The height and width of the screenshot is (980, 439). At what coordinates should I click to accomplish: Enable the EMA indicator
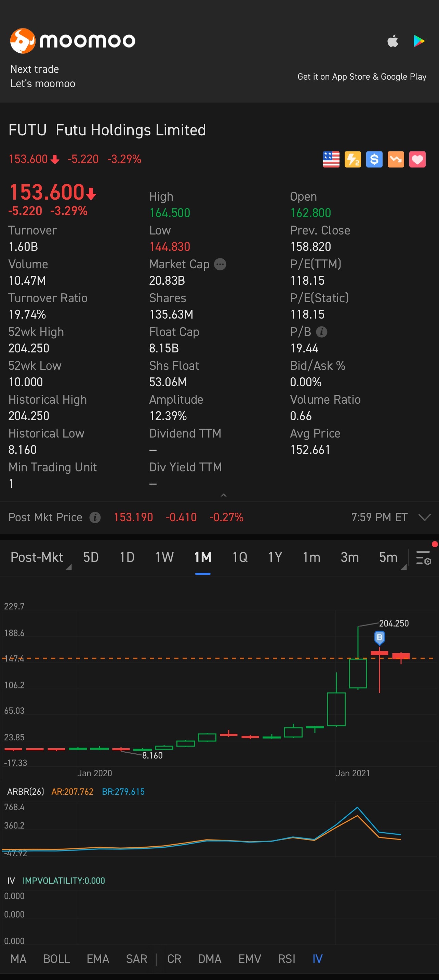pyautogui.click(x=98, y=959)
